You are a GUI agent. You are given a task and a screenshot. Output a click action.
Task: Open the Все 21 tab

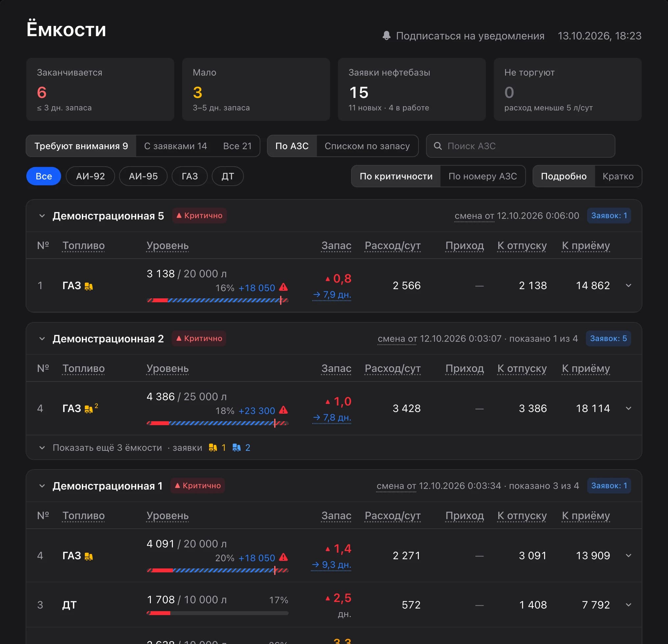point(237,146)
